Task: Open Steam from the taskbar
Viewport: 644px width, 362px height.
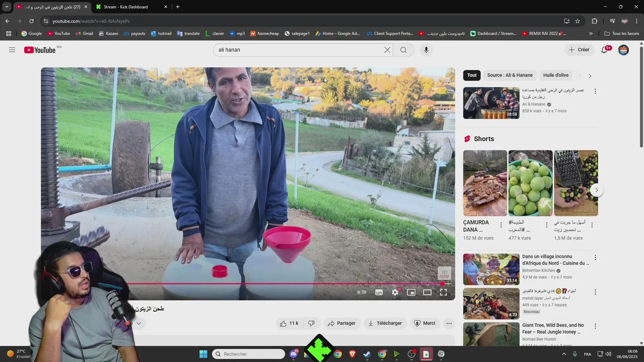Action: (x=367, y=354)
